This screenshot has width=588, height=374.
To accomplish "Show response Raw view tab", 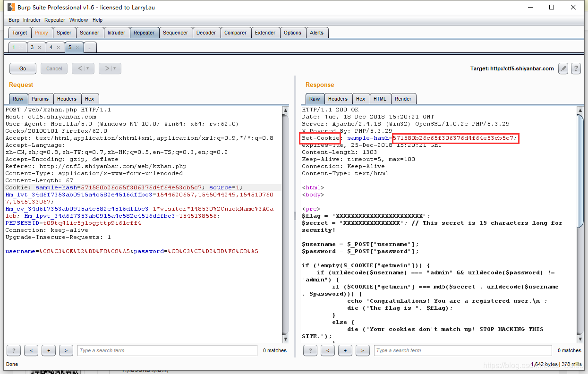I will point(315,99).
